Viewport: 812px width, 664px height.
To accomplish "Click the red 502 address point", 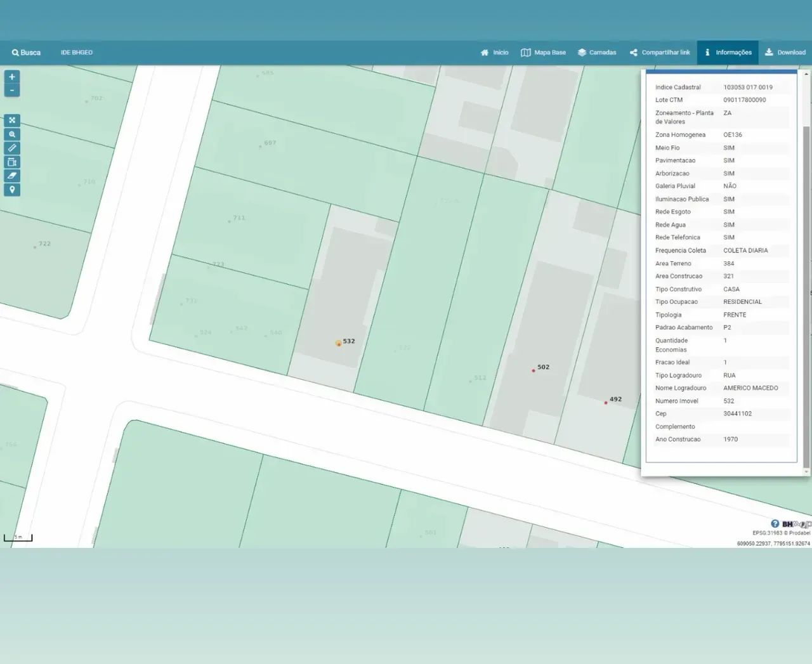I will (x=534, y=370).
